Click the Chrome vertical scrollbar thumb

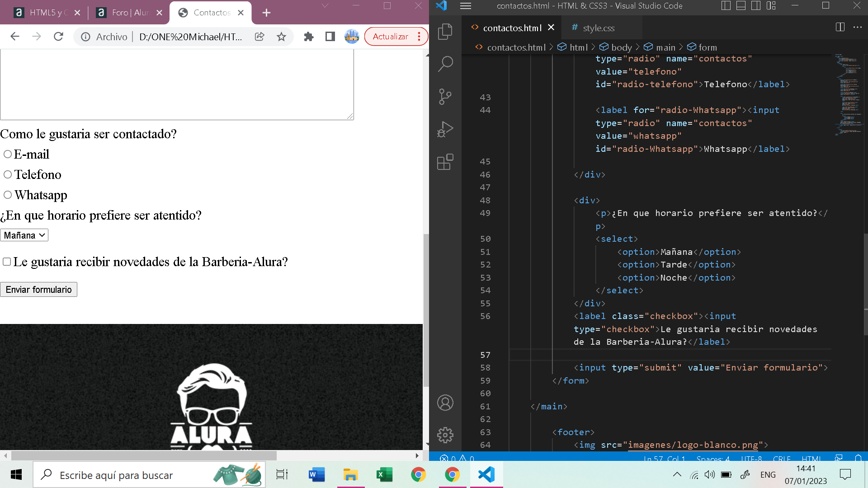click(x=425, y=310)
